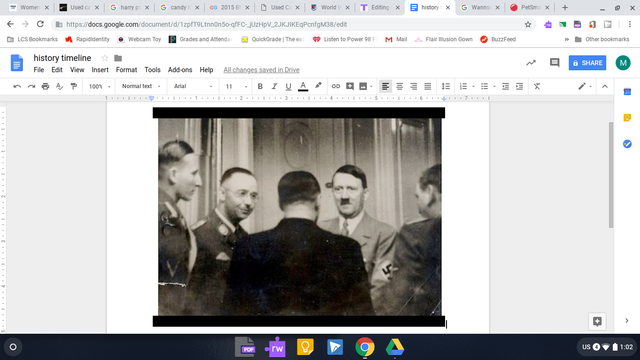Click the Redo icon in toolbar
This screenshot has height=360, width=640.
coord(31,86)
